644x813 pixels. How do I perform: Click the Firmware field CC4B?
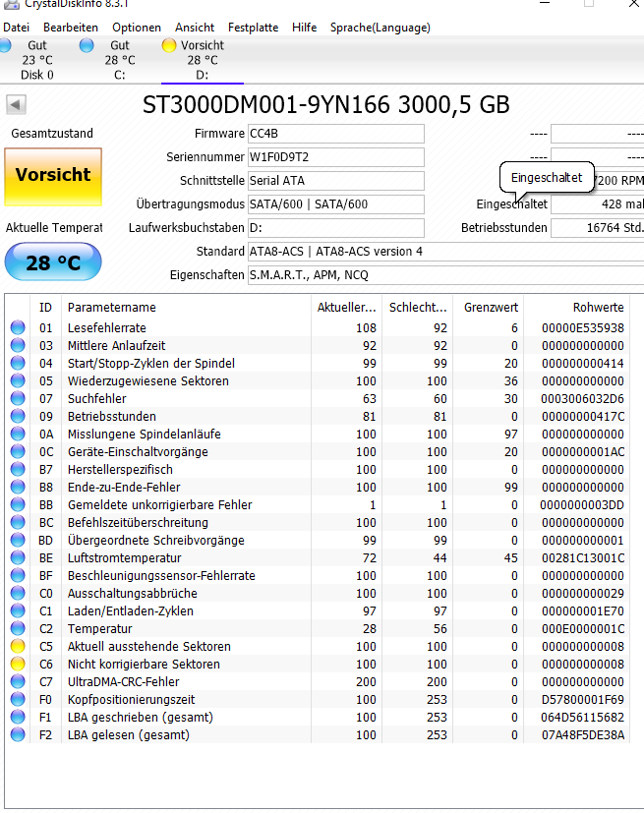pos(336,134)
